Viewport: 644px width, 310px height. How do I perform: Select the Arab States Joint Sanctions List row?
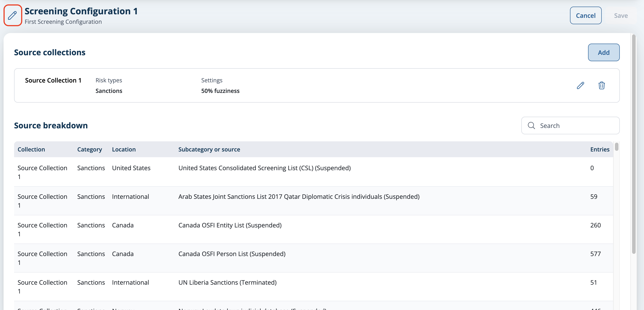pyautogui.click(x=313, y=201)
